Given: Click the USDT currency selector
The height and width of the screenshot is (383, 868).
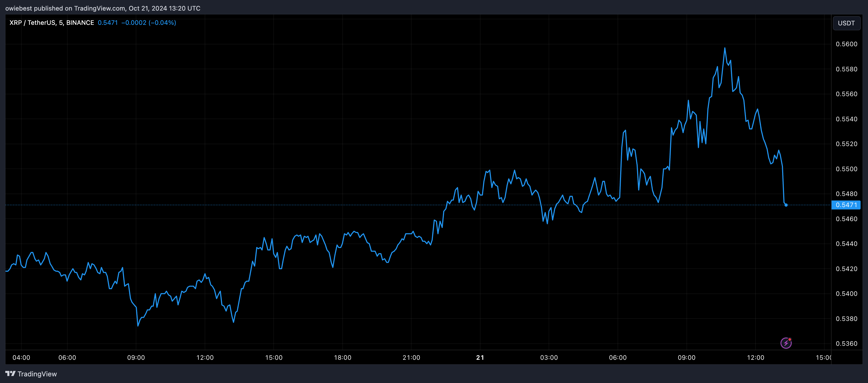Looking at the screenshot, I should coord(846,23).
